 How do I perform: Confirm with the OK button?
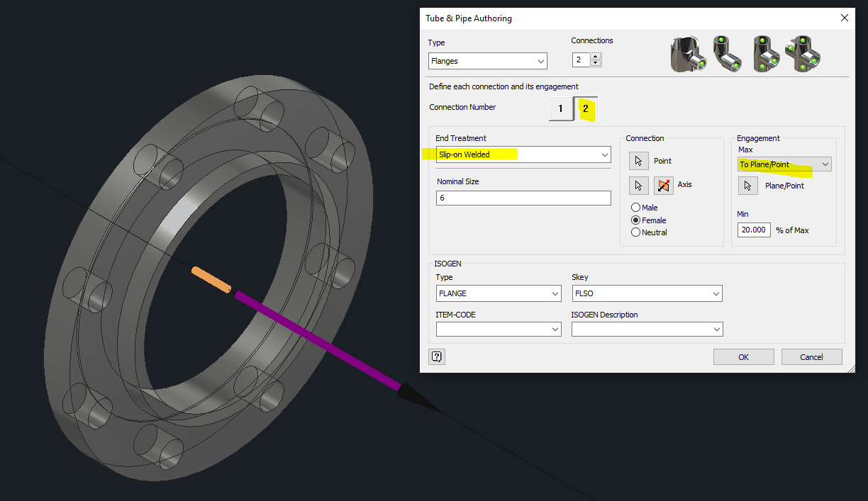click(743, 357)
